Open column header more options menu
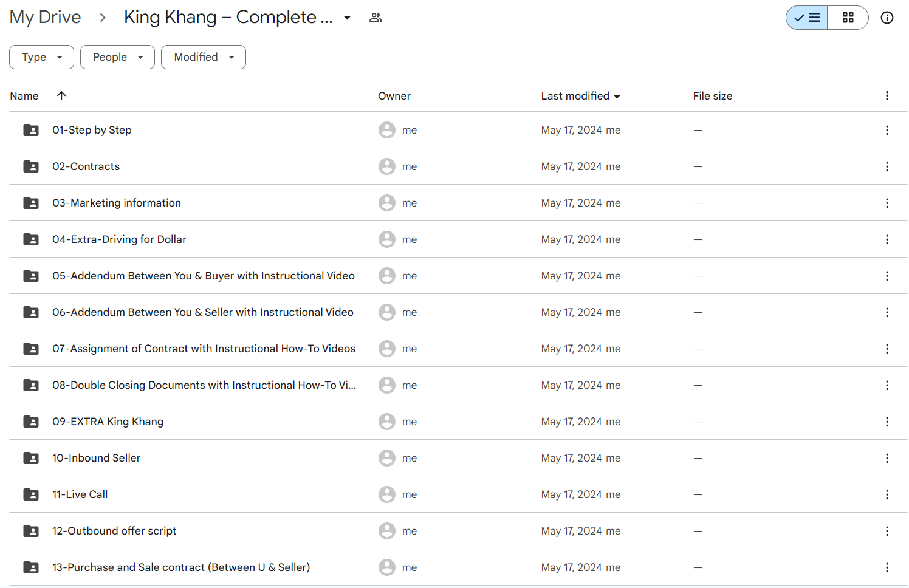This screenshot has width=909, height=588. (x=887, y=95)
